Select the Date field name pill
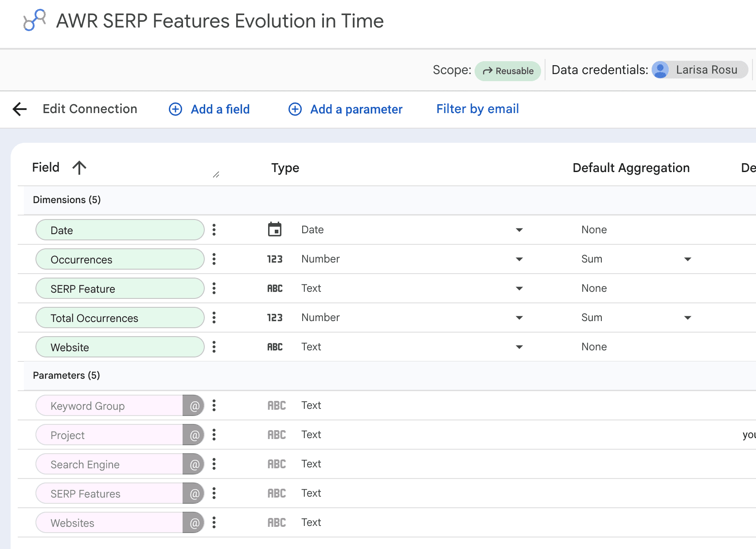The height and width of the screenshot is (549, 756). click(120, 230)
